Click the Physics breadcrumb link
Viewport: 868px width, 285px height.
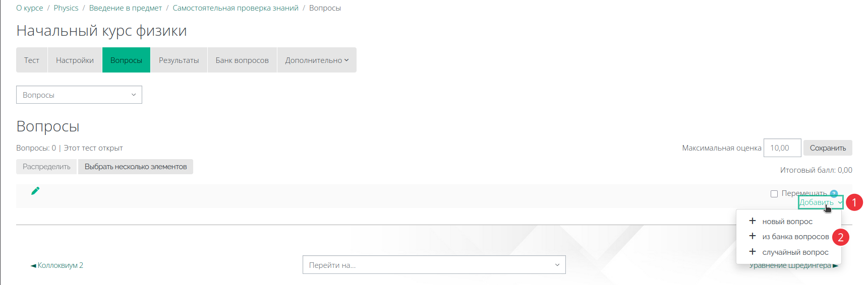point(66,8)
